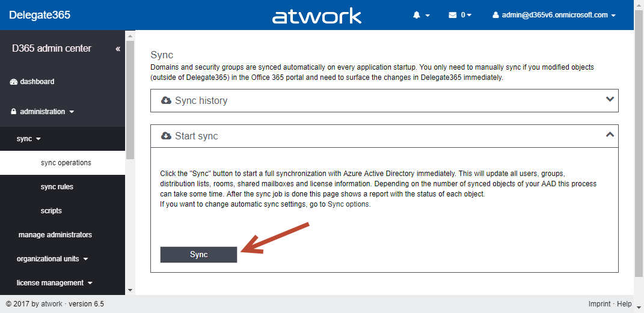Image resolution: width=644 pixels, height=313 pixels.
Task: Click the sidebar scrollbar thumb
Action: (130, 100)
